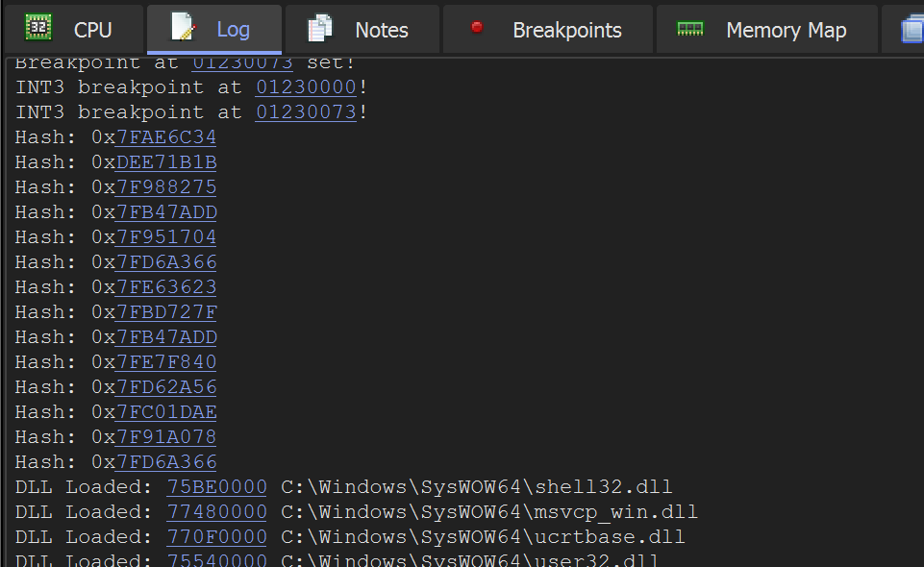
Task: Open the CPU tab
Action: (x=72, y=30)
